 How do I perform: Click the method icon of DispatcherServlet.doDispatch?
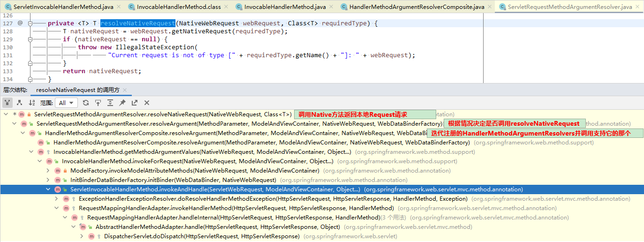(x=91, y=236)
